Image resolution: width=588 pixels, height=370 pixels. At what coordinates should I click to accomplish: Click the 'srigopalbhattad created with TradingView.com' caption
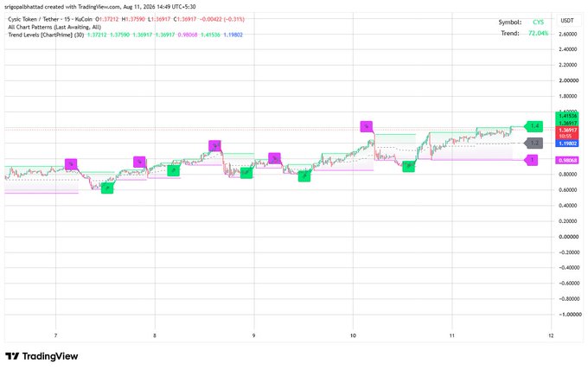62,7
